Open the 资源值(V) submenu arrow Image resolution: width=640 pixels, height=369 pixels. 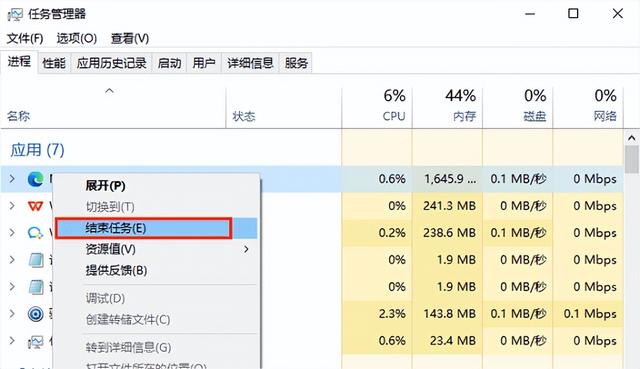pyautogui.click(x=246, y=249)
